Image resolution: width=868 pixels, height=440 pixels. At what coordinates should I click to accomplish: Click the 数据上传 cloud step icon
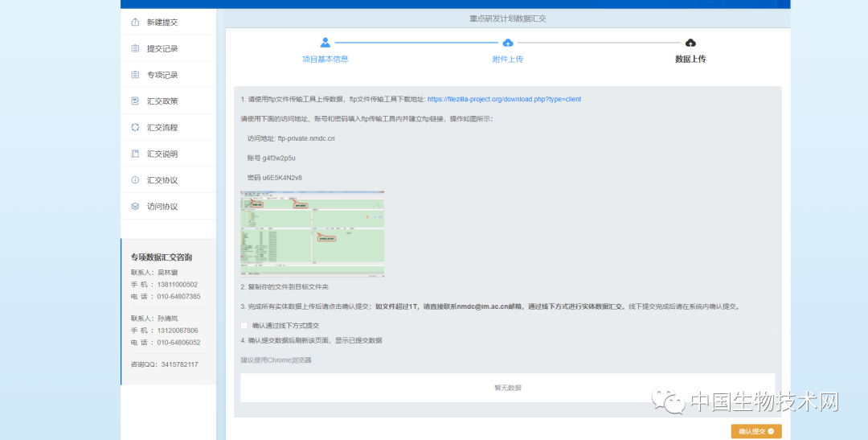[x=690, y=43]
